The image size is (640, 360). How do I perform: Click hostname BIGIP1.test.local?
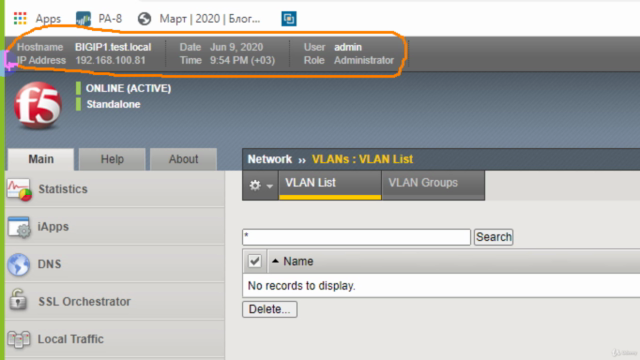click(x=113, y=47)
